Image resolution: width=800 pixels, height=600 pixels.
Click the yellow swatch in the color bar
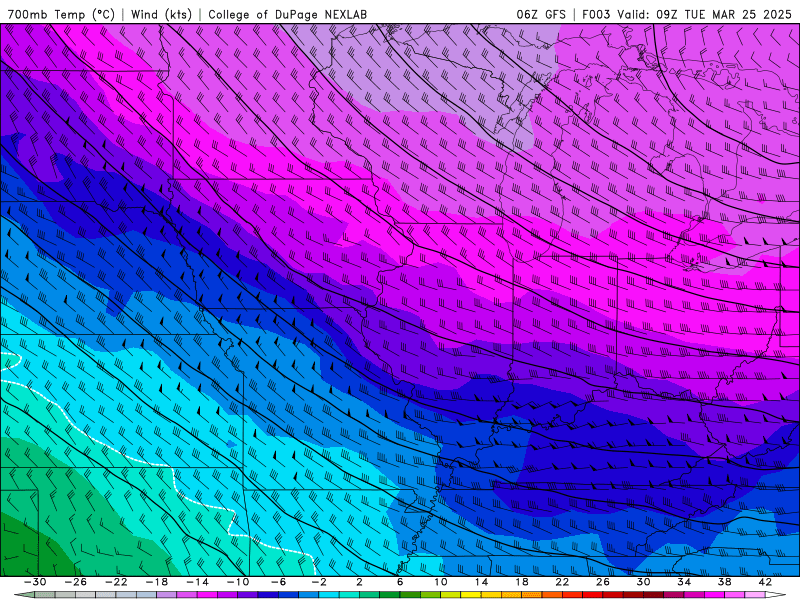pos(471,595)
